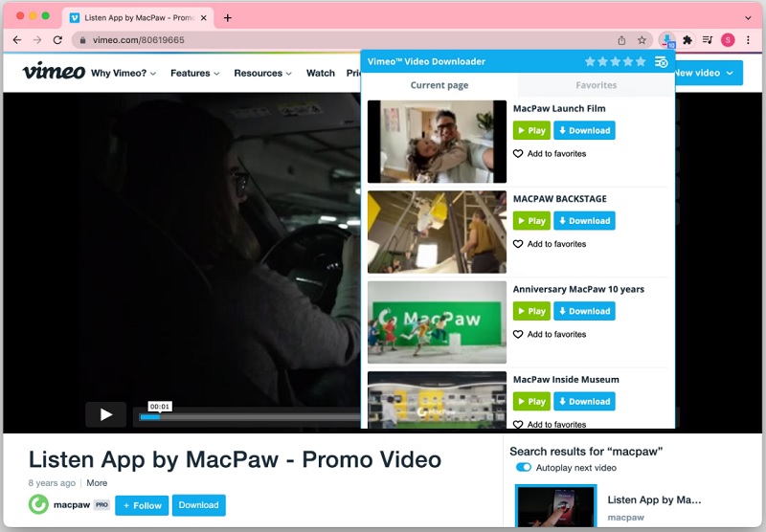Expand the Why Vimeo? menu

click(x=124, y=74)
